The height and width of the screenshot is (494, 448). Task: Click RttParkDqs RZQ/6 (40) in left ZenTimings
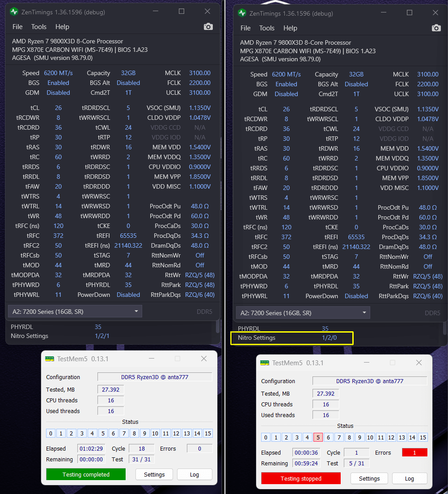click(200, 295)
